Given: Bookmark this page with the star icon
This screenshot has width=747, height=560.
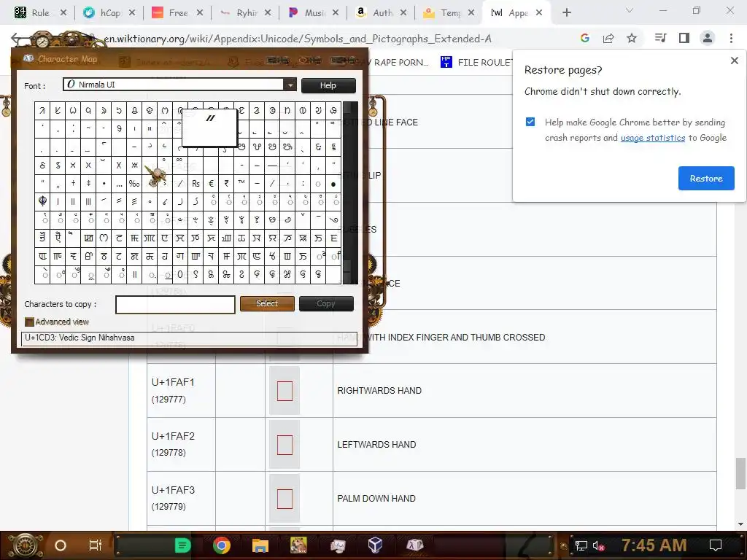Looking at the screenshot, I should click(632, 38).
